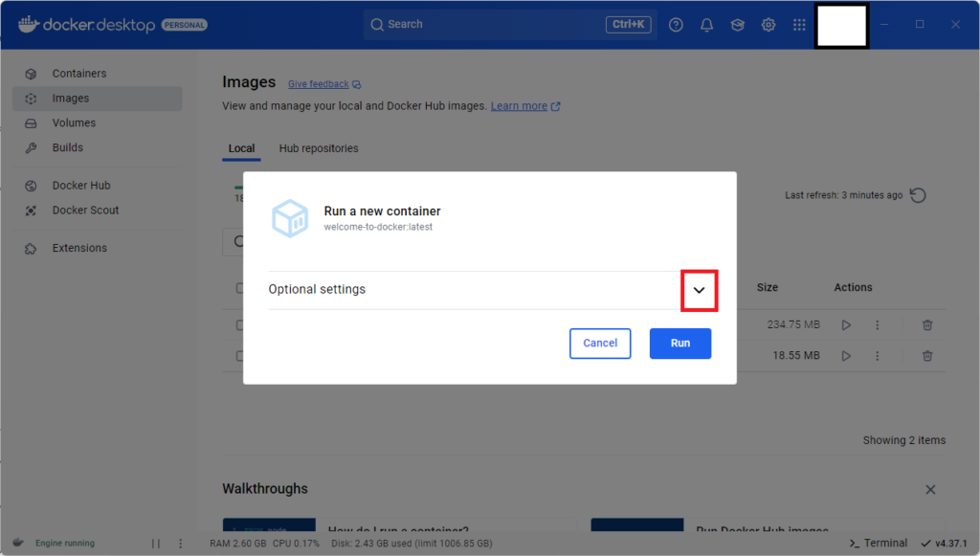Click the Docker whale icon in status bar
This screenshot has width=980, height=556.
tap(18, 543)
